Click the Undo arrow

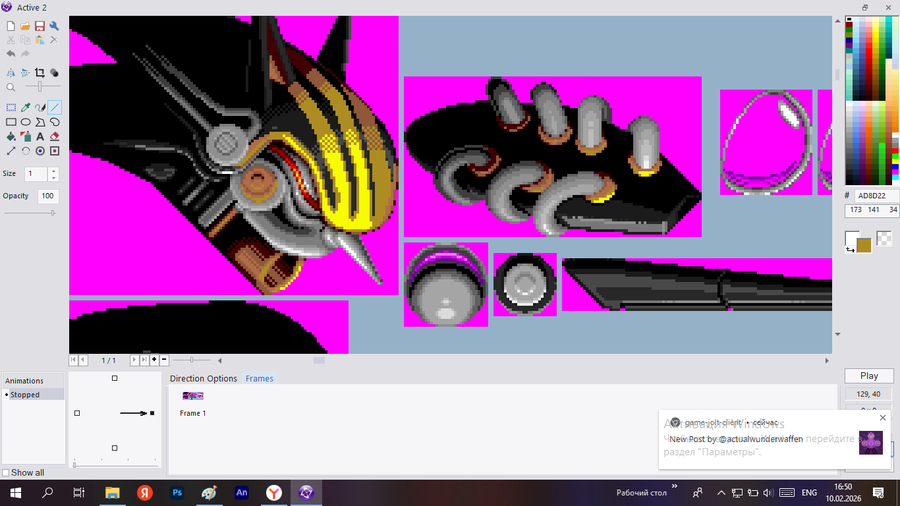(11, 54)
